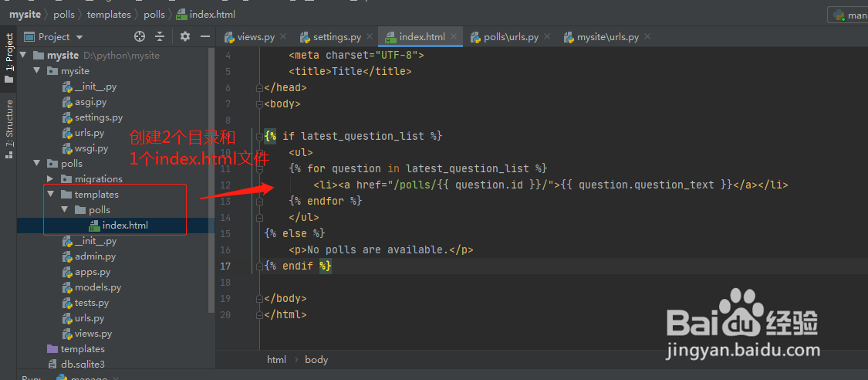The width and height of the screenshot is (868, 380).
Task: Select index.html in the project tree
Action: point(124,226)
